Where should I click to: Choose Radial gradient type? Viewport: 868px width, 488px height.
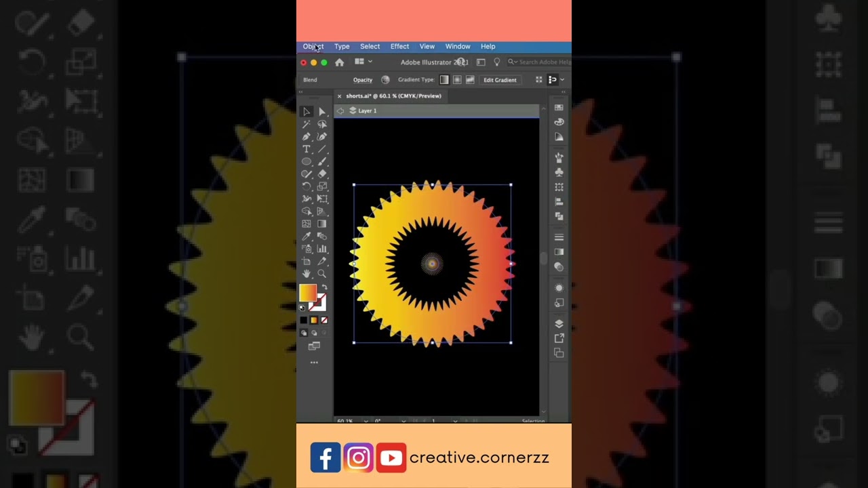(457, 79)
